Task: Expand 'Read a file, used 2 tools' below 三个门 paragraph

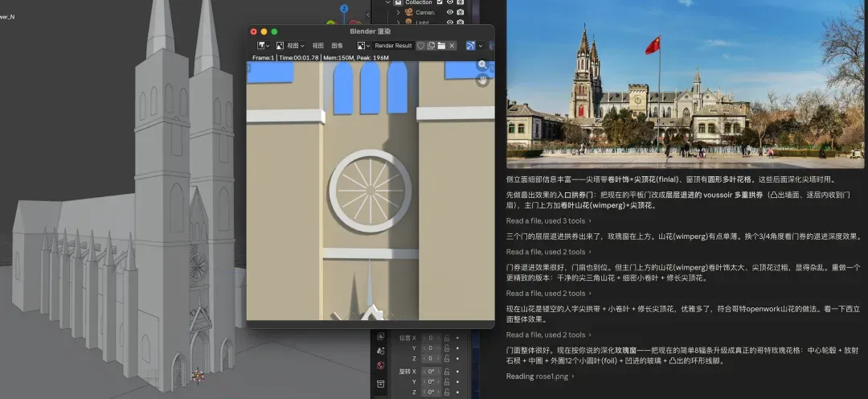Action: pyautogui.click(x=549, y=252)
